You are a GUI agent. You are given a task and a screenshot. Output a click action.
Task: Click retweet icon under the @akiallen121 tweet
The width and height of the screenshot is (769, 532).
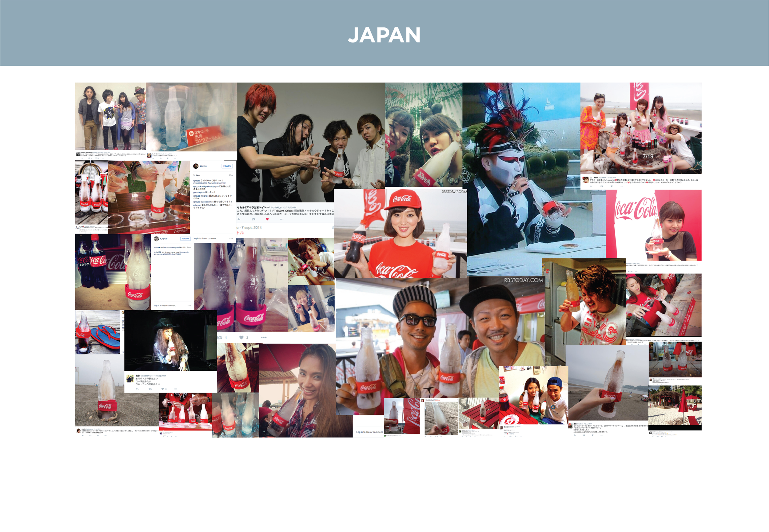click(x=150, y=389)
